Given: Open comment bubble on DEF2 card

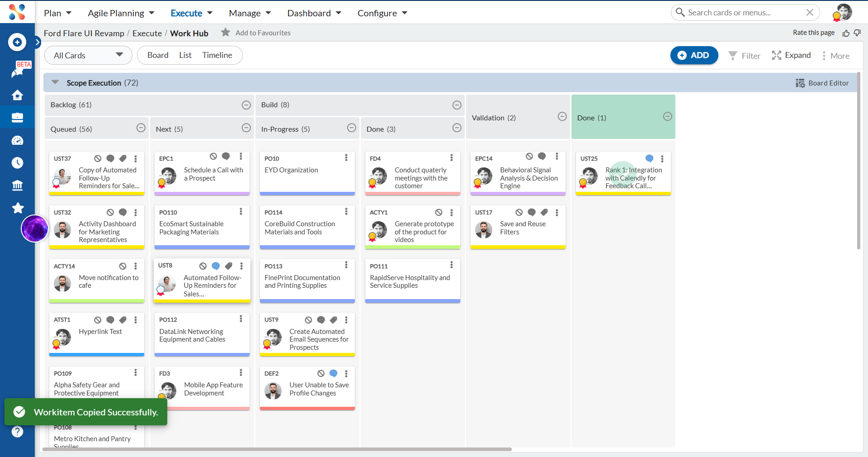Looking at the screenshot, I should click(x=334, y=373).
